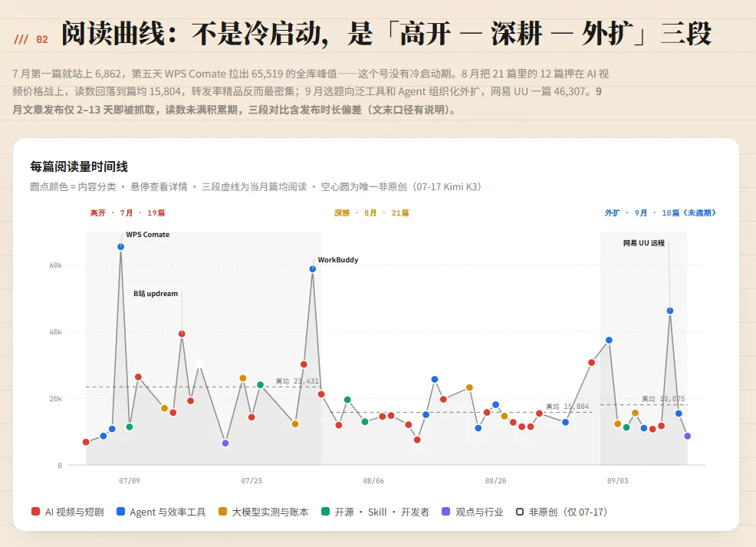Select the only green data point in September

(x=626, y=427)
